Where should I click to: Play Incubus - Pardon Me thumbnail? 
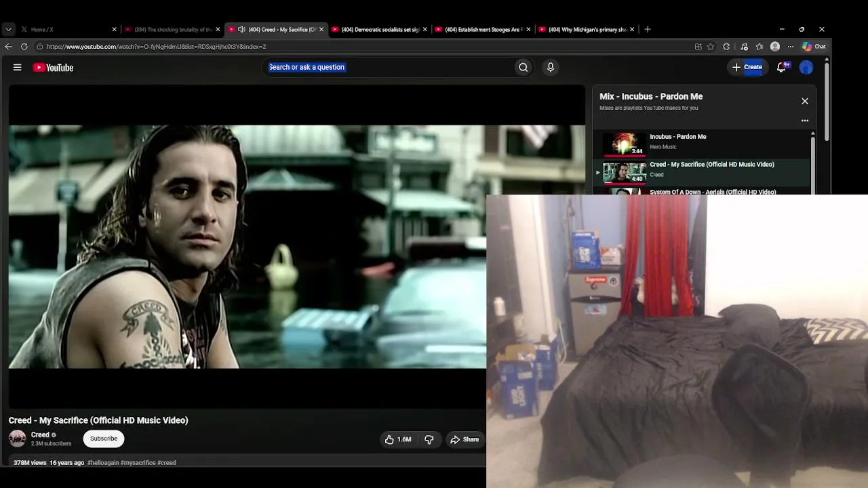pos(625,144)
